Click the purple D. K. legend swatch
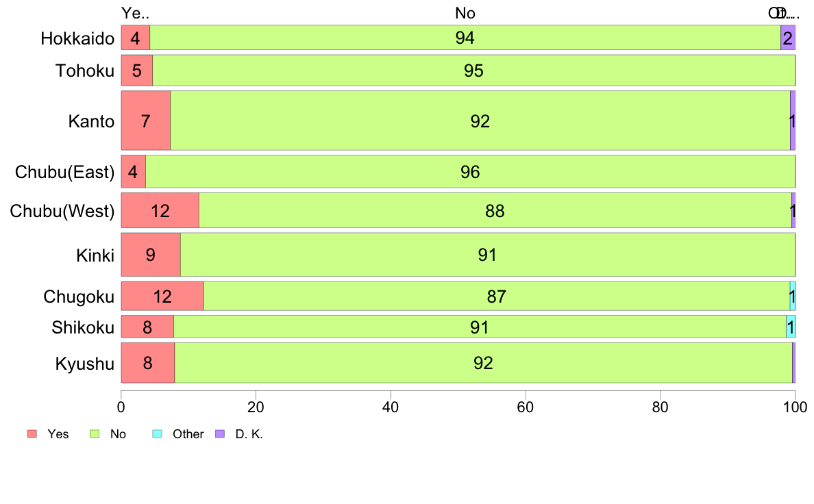This screenshot has width=814, height=504. tap(220, 434)
